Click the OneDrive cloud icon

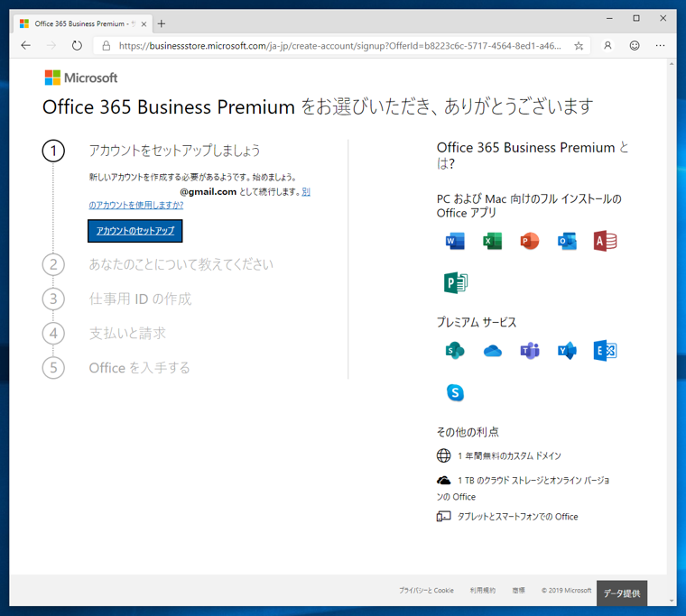pyautogui.click(x=493, y=351)
